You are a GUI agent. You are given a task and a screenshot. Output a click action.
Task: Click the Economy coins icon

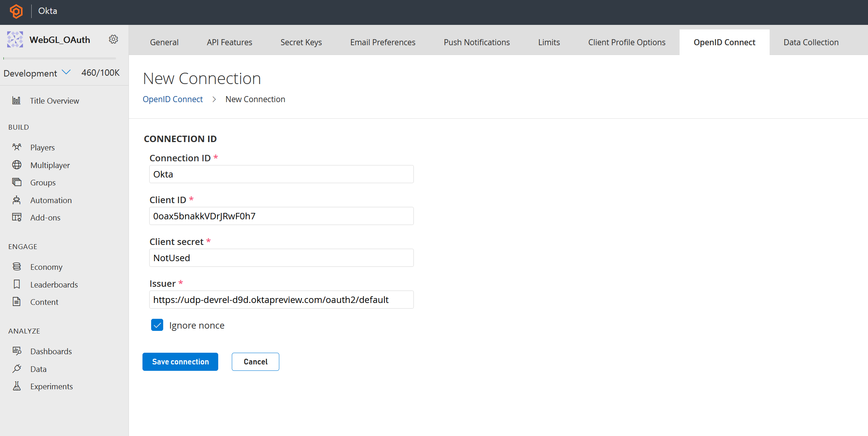coord(17,267)
